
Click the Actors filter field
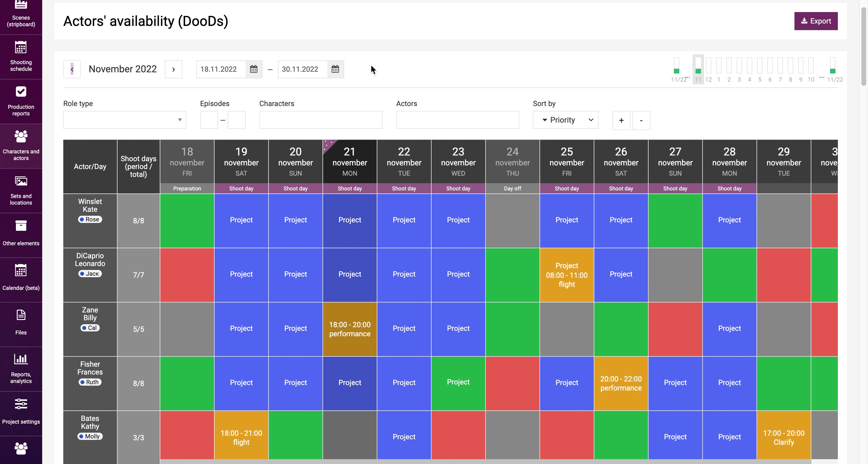point(458,120)
